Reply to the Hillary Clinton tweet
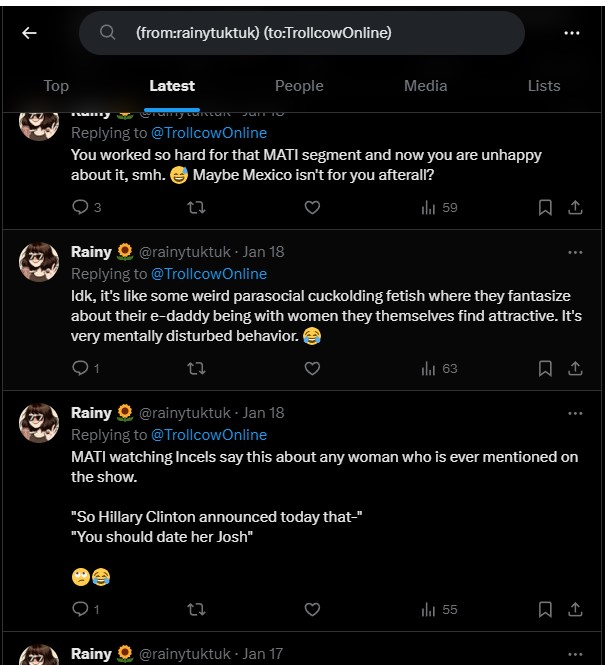The image size is (605, 665). 81,608
